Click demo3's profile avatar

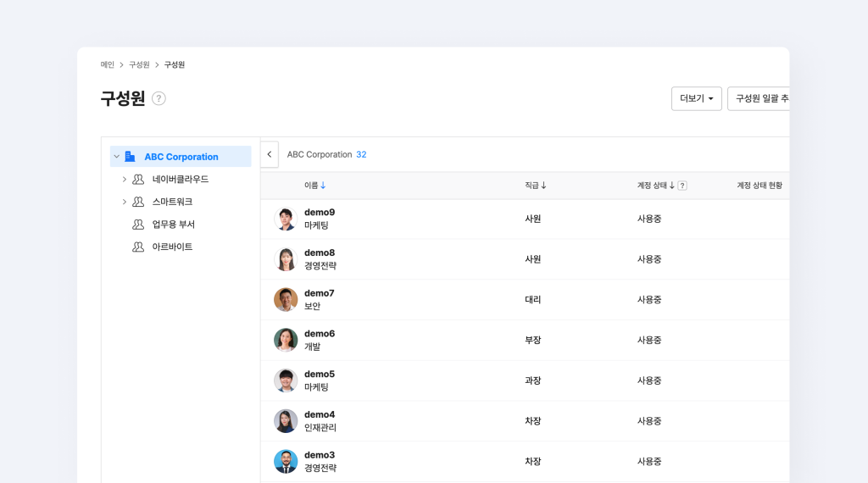(x=286, y=461)
